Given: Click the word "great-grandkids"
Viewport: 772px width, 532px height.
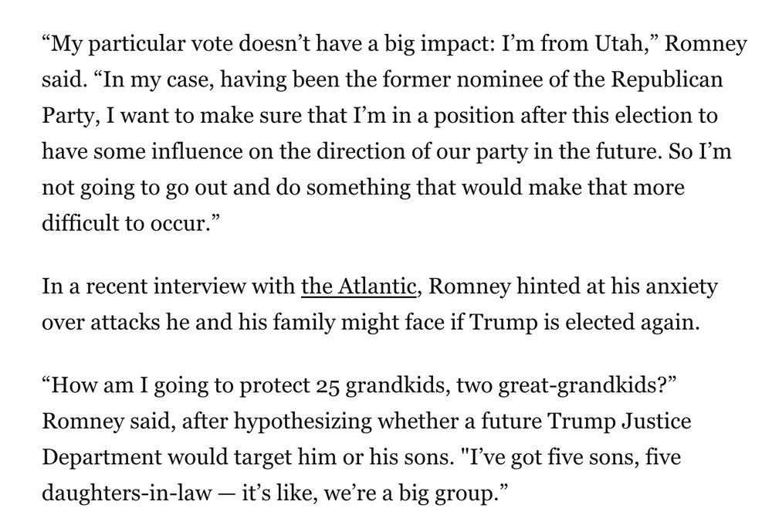Looking at the screenshot, I should click(x=584, y=386).
